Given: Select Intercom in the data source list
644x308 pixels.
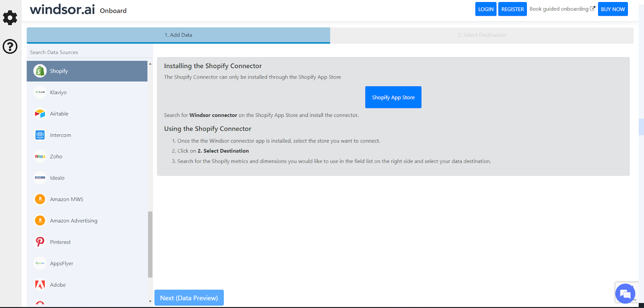Looking at the screenshot, I should (x=87, y=135).
